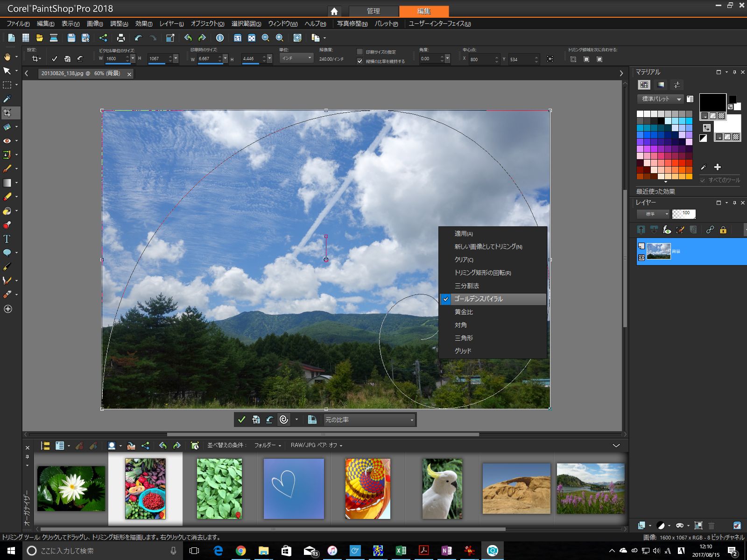Click the Open folder icon in the toolbar
The height and width of the screenshot is (560, 747).
(40, 38)
